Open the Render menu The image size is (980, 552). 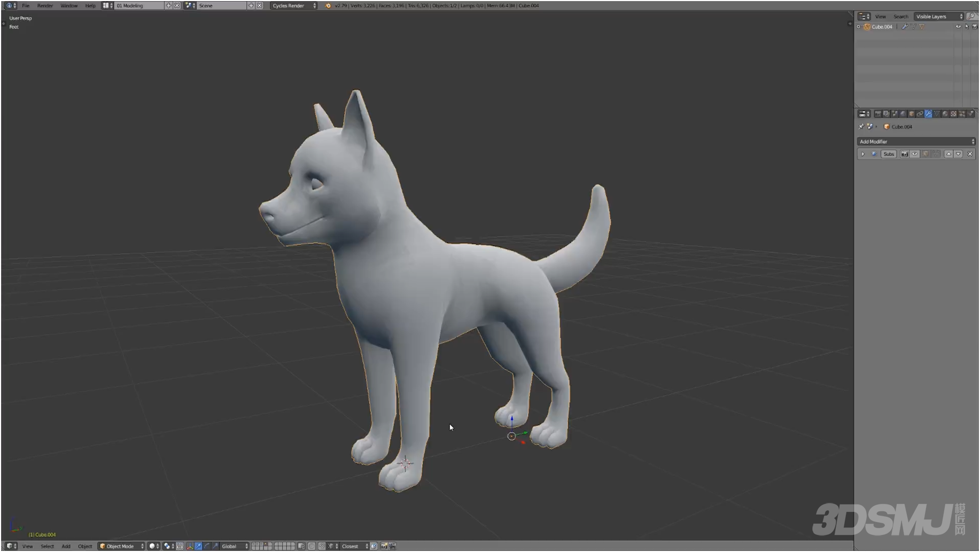point(45,5)
